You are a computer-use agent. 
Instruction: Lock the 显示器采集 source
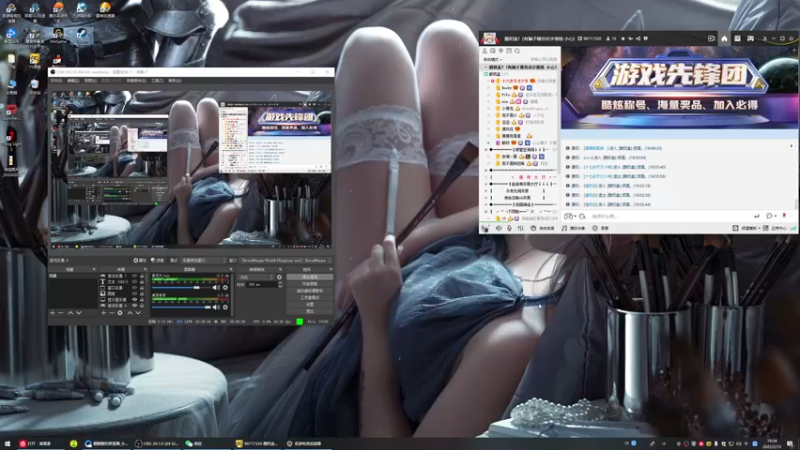[142, 299]
